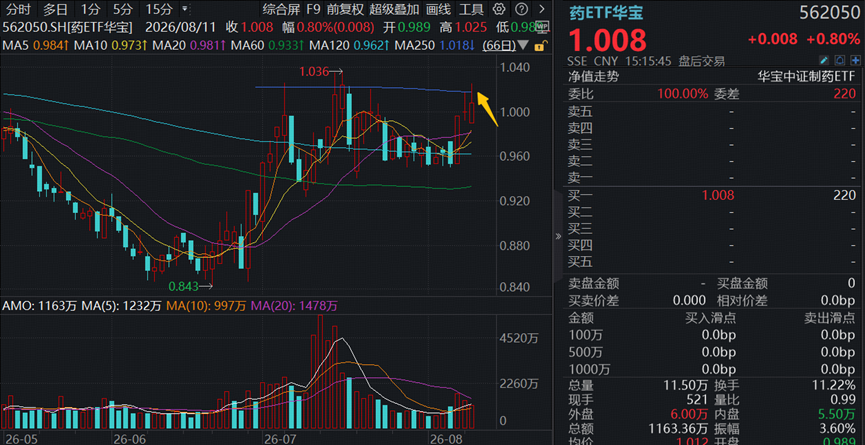Viewport: 865px width, 445px height.
Task: Click the 盘后交易 status label
Action: point(701,61)
